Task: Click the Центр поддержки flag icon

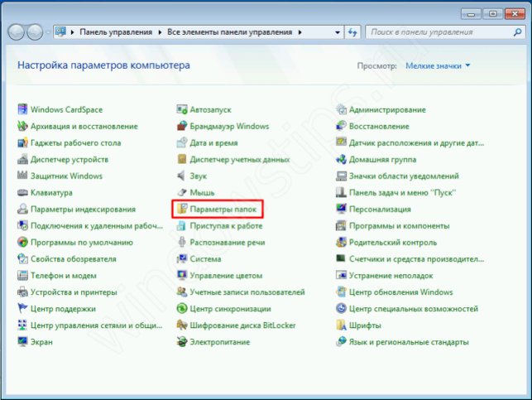Action: click(x=22, y=308)
